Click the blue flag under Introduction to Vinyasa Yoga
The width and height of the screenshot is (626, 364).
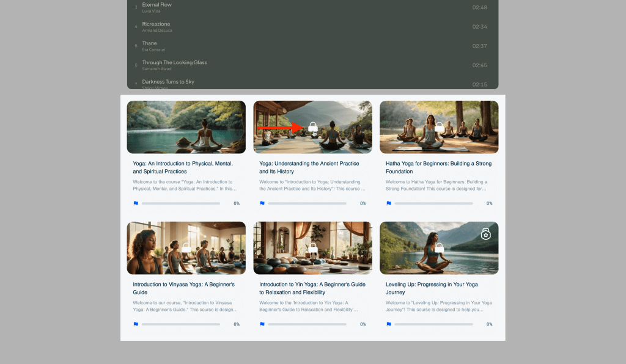(x=136, y=324)
